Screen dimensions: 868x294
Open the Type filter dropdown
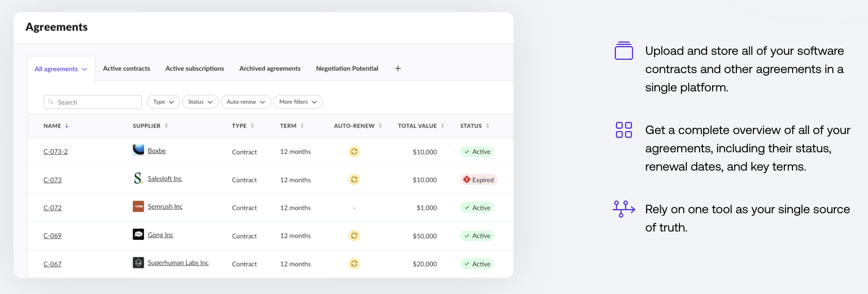(x=163, y=102)
